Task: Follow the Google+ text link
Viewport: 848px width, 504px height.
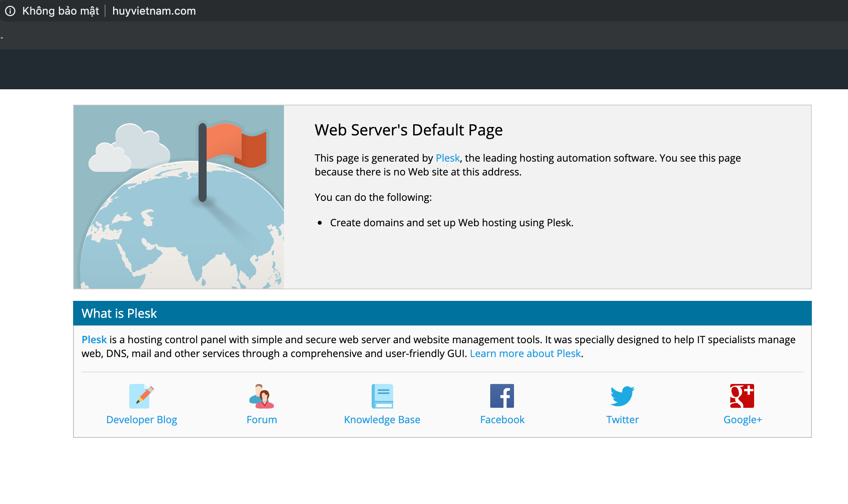Action: [x=743, y=420]
